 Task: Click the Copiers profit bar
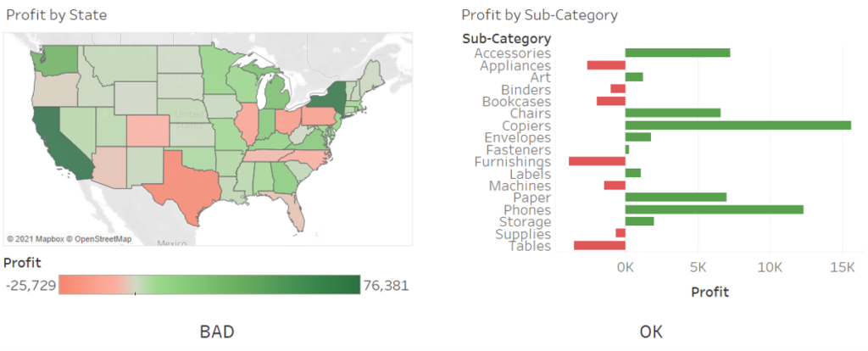pos(737,125)
